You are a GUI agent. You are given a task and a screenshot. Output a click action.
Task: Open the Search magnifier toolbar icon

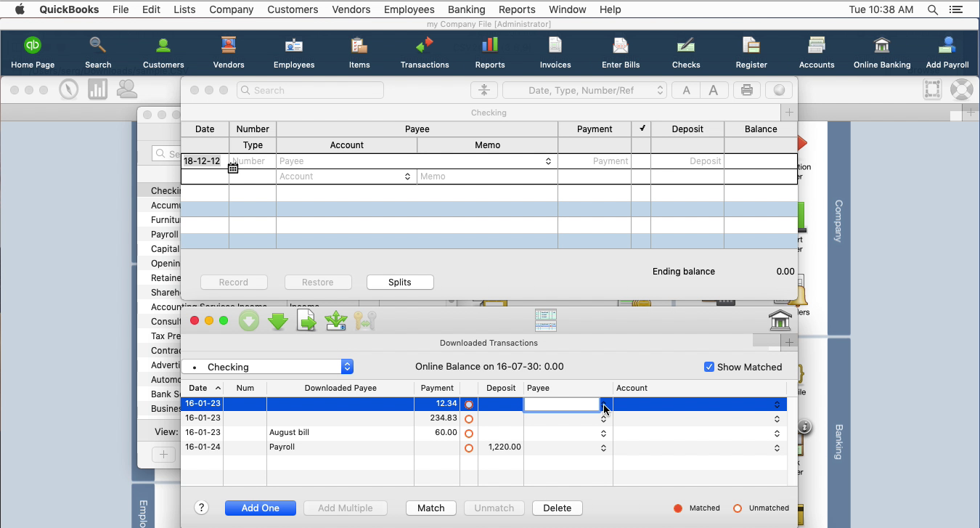(x=98, y=52)
